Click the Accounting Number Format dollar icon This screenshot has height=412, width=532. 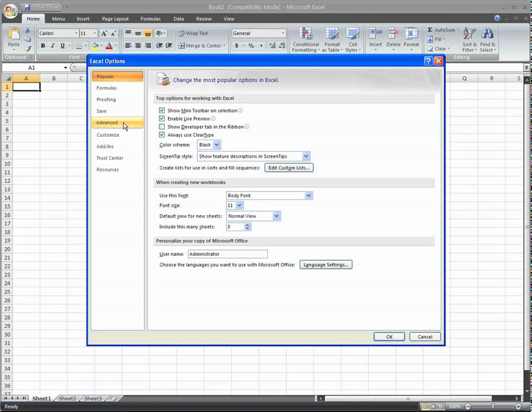coord(236,45)
